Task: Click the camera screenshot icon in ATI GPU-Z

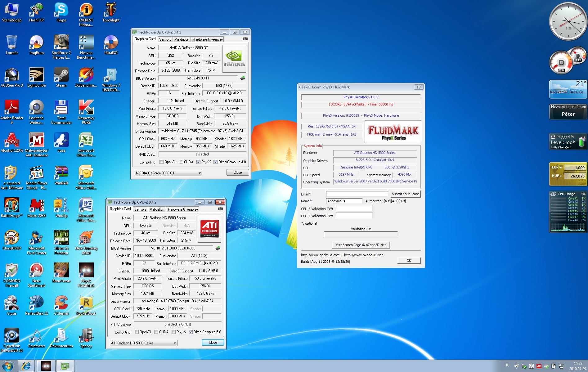Action: (220, 209)
